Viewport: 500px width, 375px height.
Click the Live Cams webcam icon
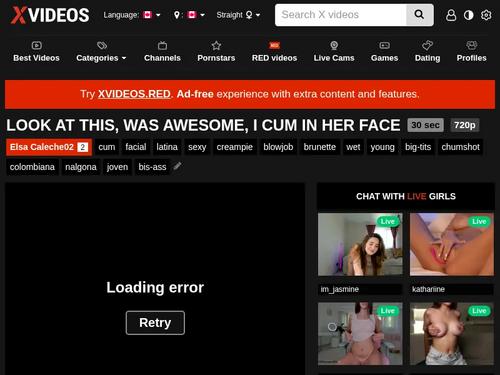(334, 45)
